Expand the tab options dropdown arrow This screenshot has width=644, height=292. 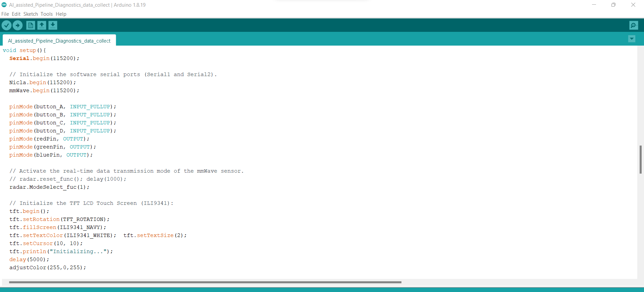(632, 39)
